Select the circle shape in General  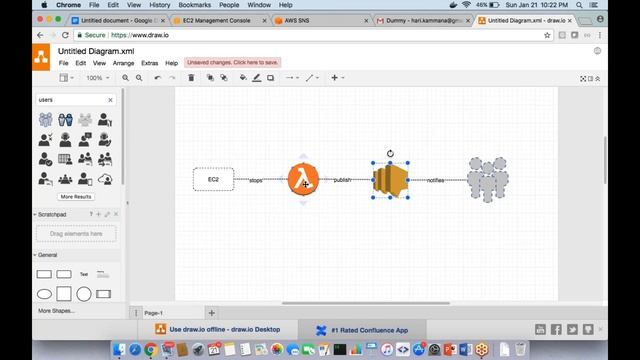tap(84, 294)
